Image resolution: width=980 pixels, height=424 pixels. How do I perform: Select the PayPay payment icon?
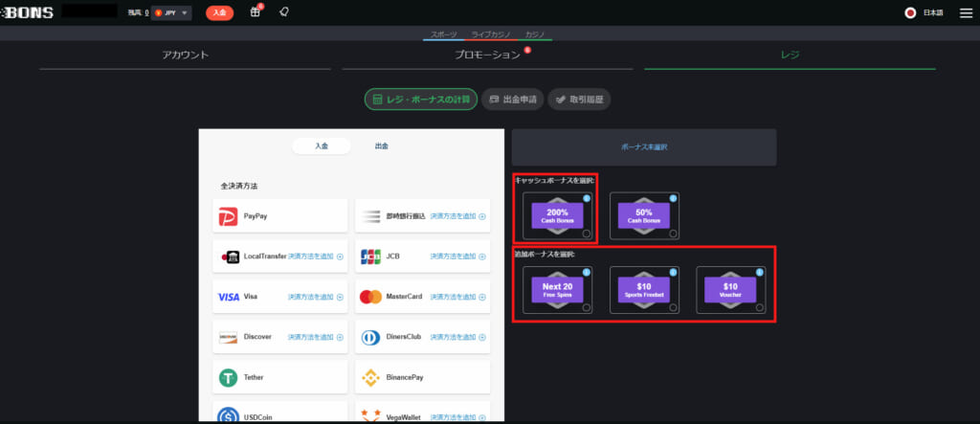pyautogui.click(x=228, y=216)
